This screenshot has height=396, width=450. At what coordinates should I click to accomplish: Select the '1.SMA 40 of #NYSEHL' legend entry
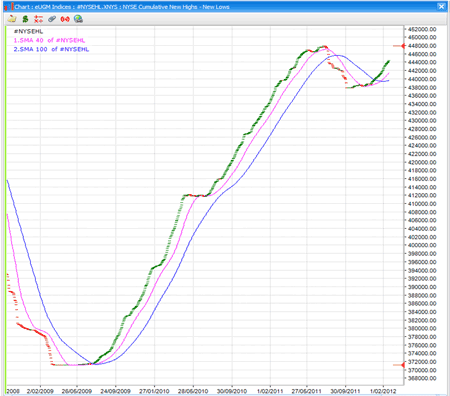[49, 40]
